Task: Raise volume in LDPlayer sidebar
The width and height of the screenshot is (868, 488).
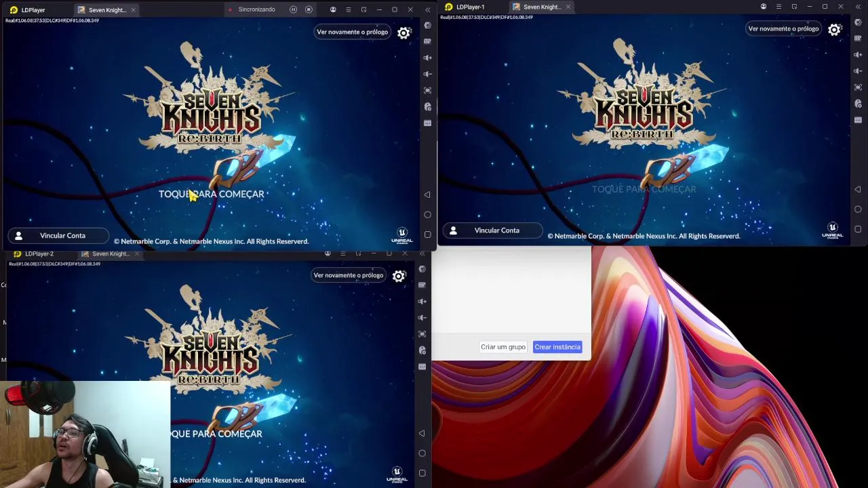Action: pyautogui.click(x=427, y=58)
